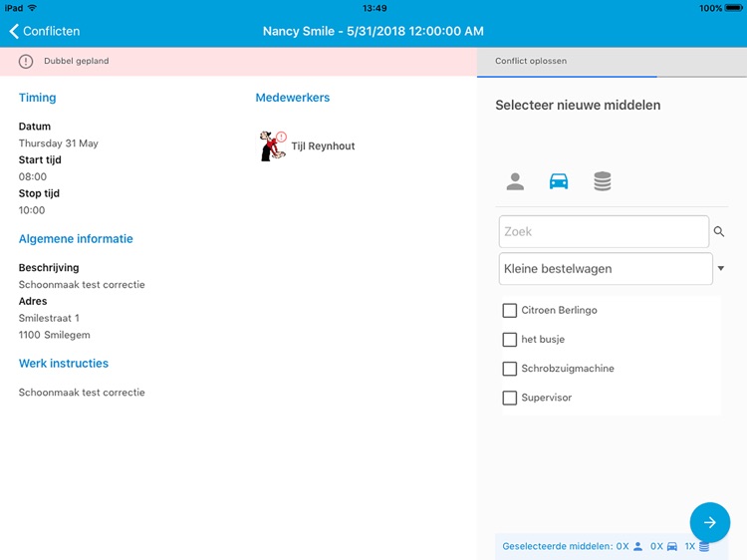
Task: Select employee name Tijl Reynhout
Action: [x=323, y=146]
